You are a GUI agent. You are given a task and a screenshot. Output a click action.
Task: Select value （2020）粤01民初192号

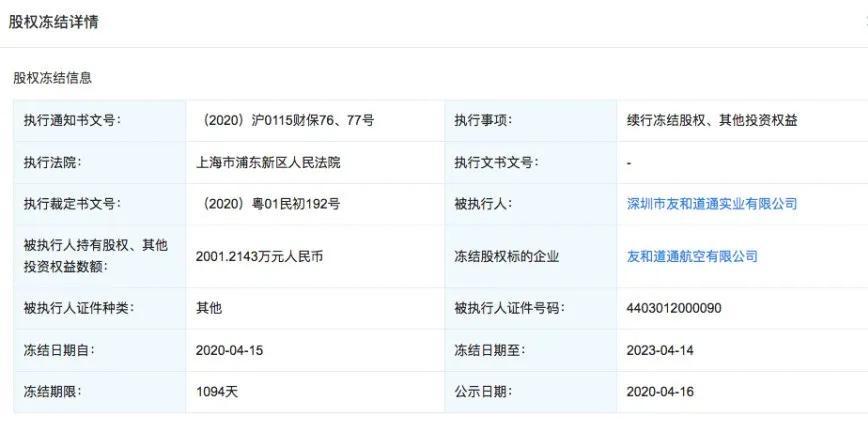(x=268, y=204)
